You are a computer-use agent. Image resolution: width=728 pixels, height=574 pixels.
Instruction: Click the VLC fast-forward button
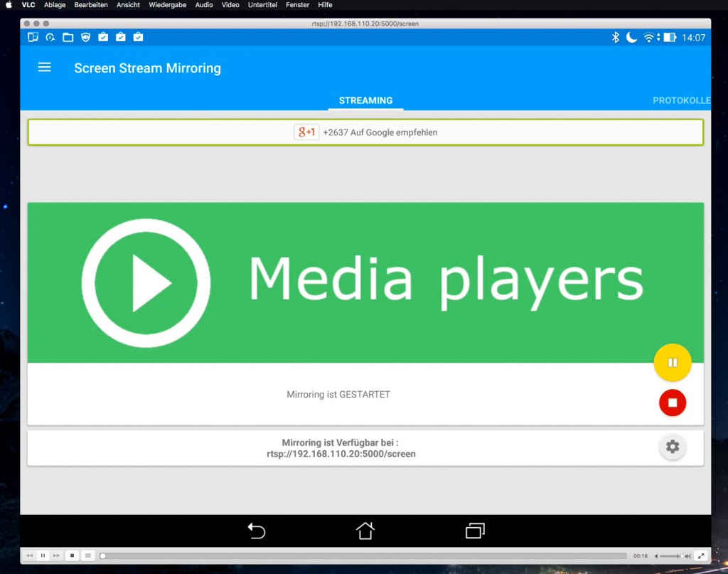(56, 556)
